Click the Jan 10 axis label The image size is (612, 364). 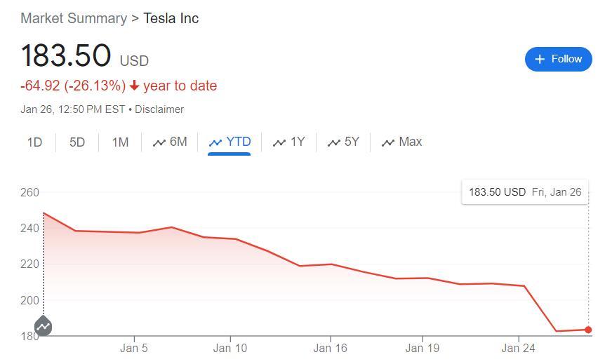pyautogui.click(x=230, y=347)
